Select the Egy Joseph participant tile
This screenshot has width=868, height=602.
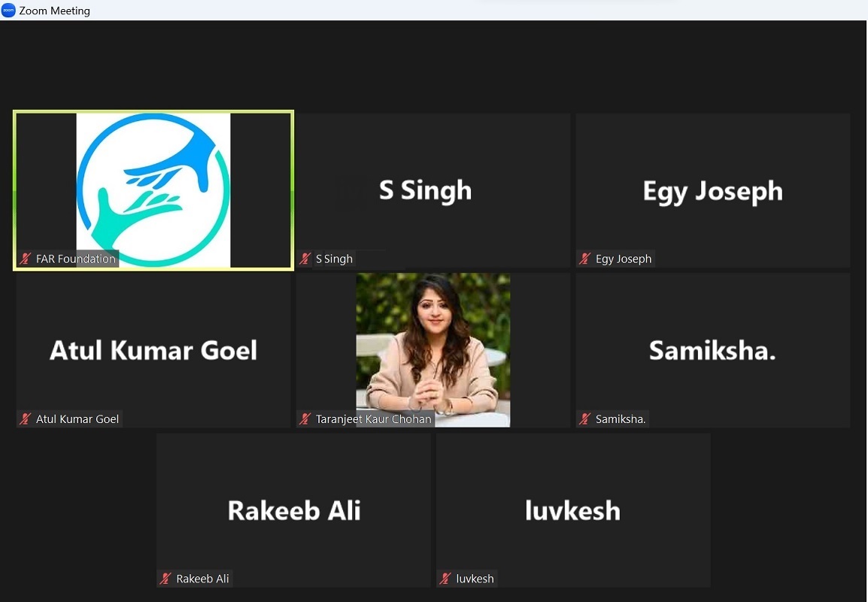click(x=713, y=190)
